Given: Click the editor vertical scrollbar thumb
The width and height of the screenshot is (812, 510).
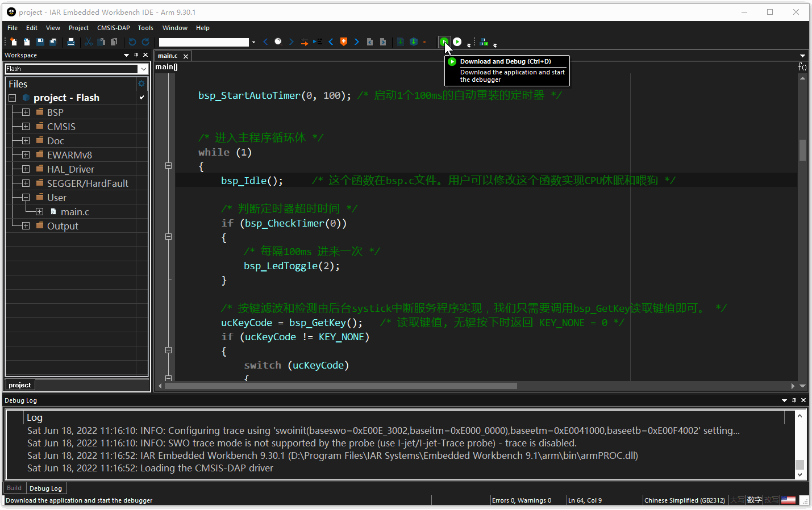Looking at the screenshot, I should 802,150.
